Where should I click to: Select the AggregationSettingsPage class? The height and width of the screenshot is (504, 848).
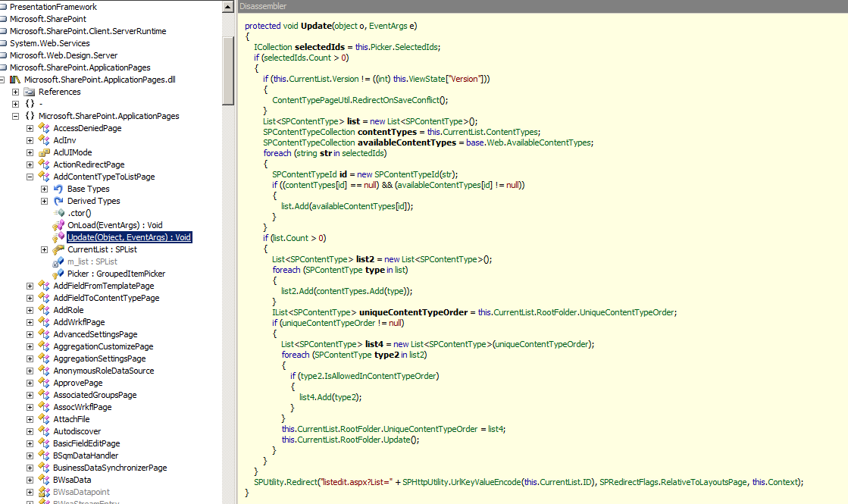[99, 358]
